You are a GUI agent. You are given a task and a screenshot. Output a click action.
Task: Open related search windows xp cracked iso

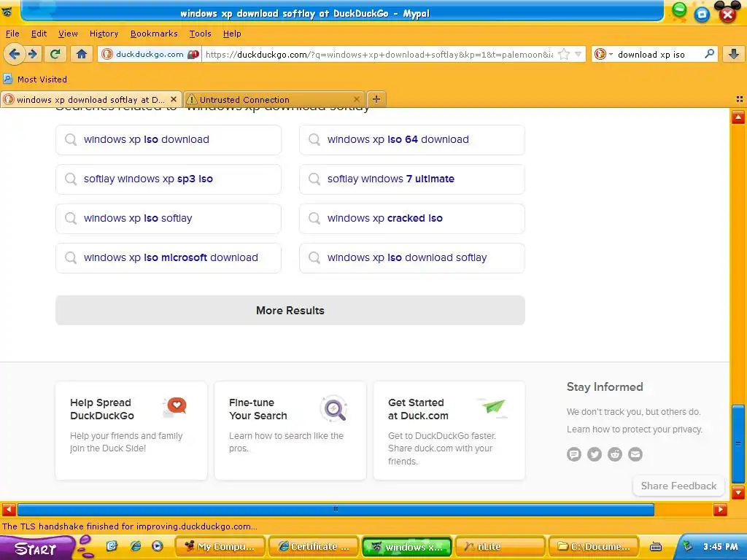click(x=411, y=219)
